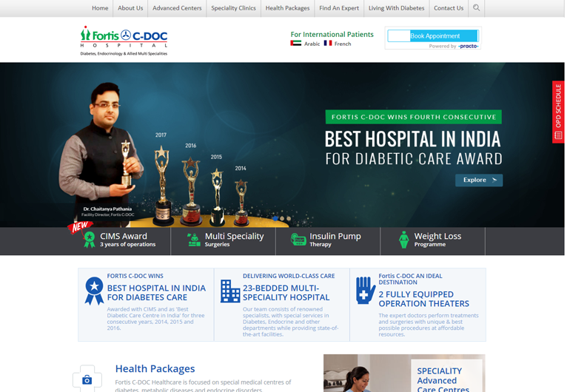The height and width of the screenshot is (392, 570).
Task: Click the Health Packages medical kit icon
Action: pos(87,379)
